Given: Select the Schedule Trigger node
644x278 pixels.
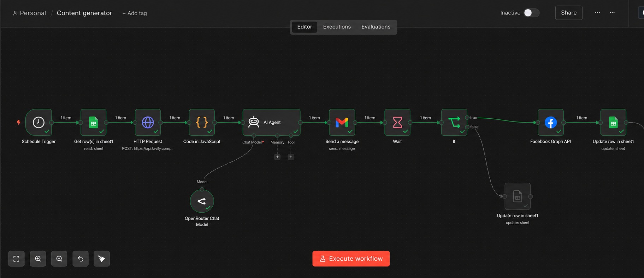Looking at the screenshot, I should click(39, 122).
